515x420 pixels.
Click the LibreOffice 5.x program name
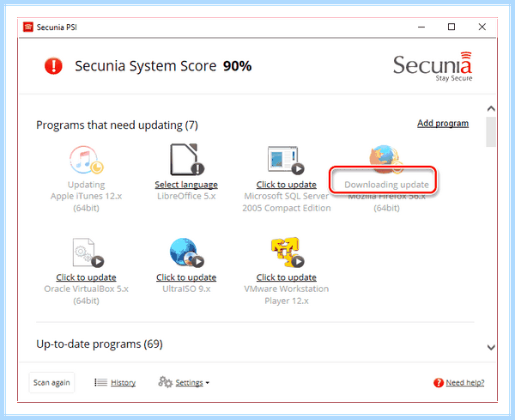point(186,196)
